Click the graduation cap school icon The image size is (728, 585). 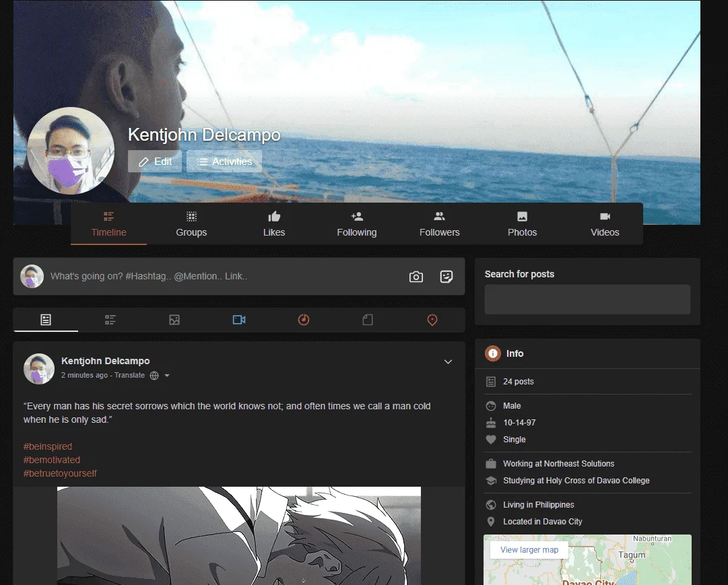(491, 481)
